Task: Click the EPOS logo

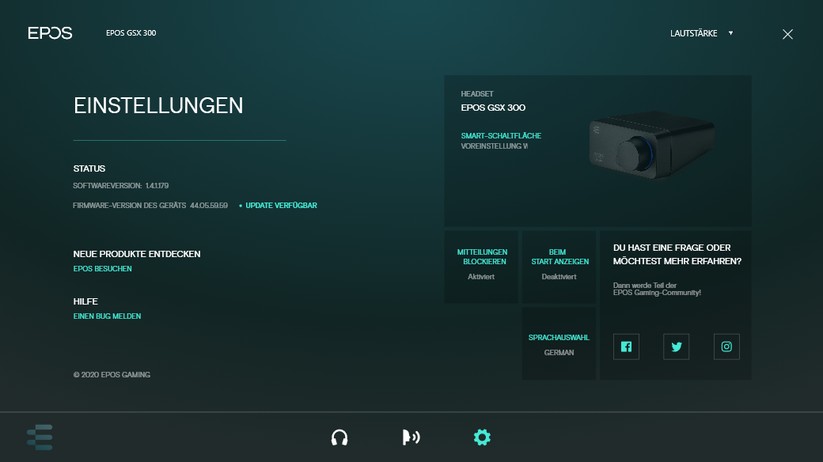Action: click(50, 33)
